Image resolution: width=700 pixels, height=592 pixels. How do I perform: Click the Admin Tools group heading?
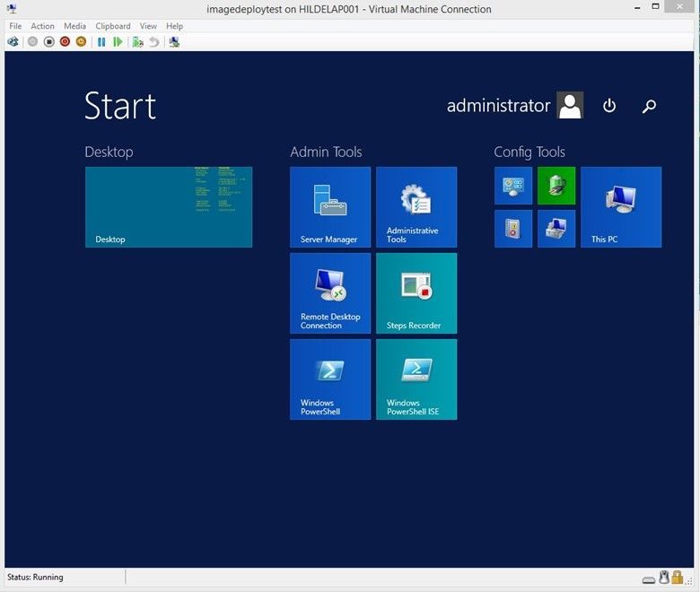tap(326, 152)
